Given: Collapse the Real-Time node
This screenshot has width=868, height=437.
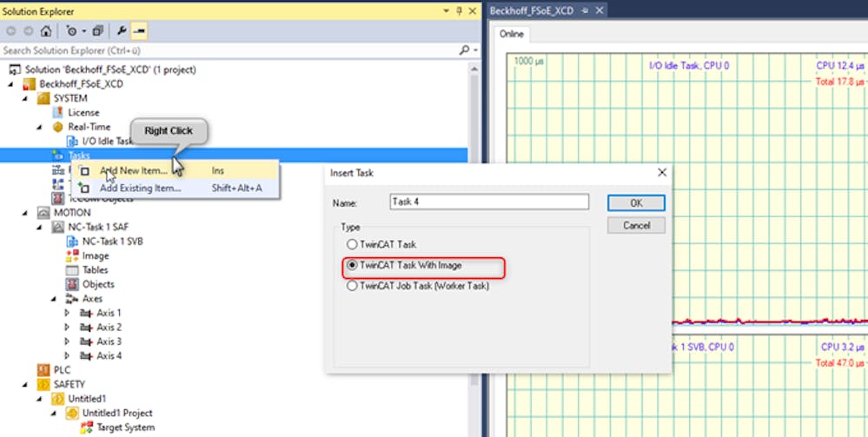Looking at the screenshot, I should (41, 127).
